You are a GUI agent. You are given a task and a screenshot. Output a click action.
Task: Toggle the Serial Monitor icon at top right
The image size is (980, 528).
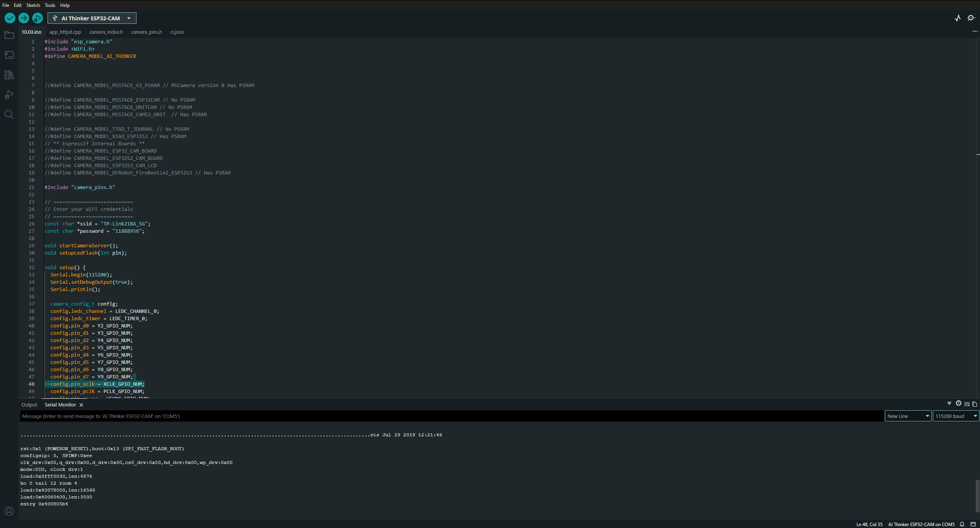click(x=972, y=18)
